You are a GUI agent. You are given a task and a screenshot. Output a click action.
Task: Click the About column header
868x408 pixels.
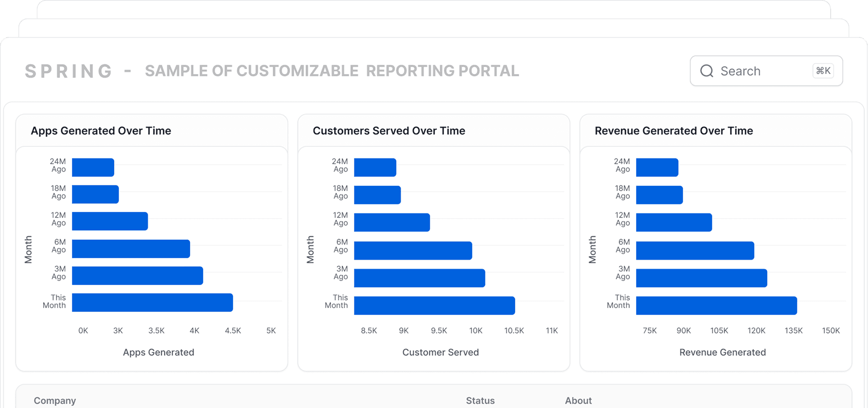click(578, 401)
